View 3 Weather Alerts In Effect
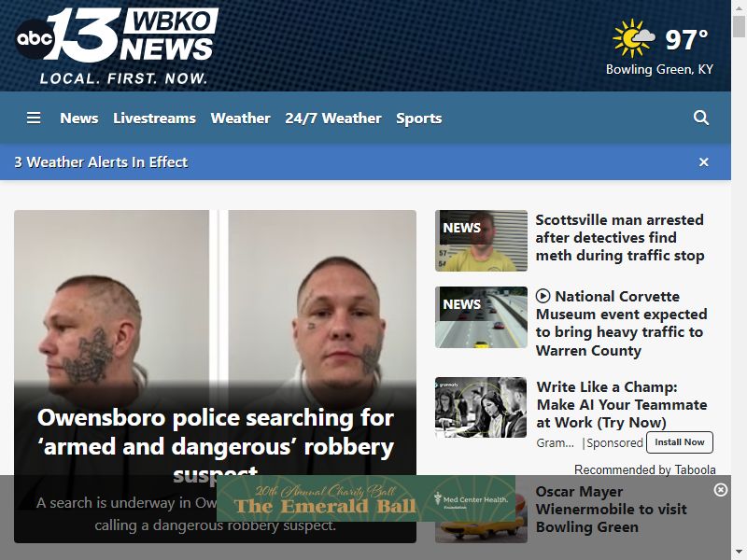The width and height of the screenshot is (747, 560). 101,162
